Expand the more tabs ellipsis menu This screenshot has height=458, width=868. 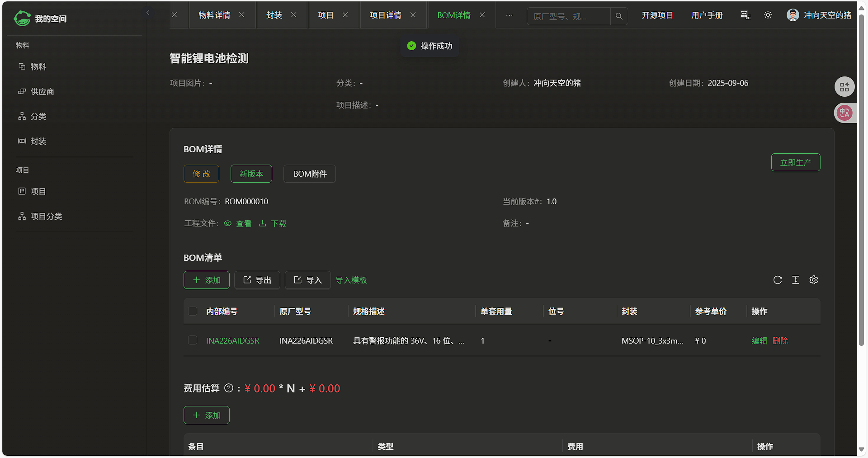[509, 15]
